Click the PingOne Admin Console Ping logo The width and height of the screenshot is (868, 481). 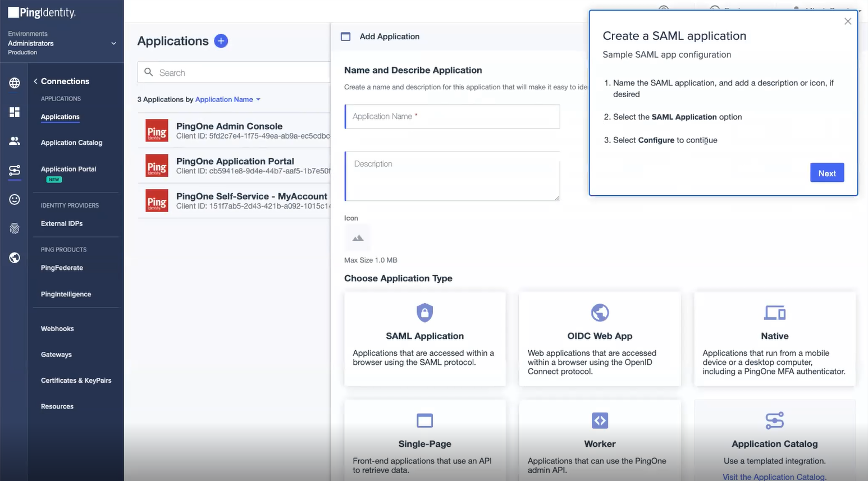[x=157, y=130]
